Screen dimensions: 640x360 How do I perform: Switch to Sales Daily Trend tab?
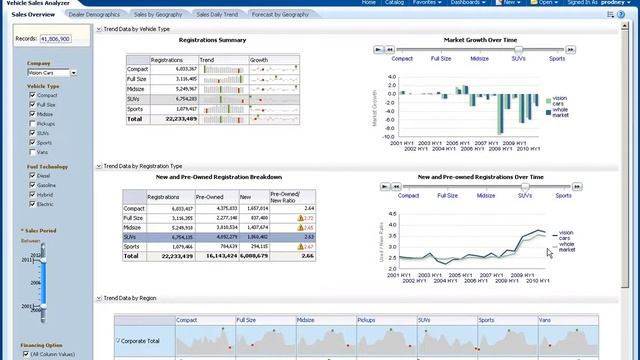(x=217, y=14)
